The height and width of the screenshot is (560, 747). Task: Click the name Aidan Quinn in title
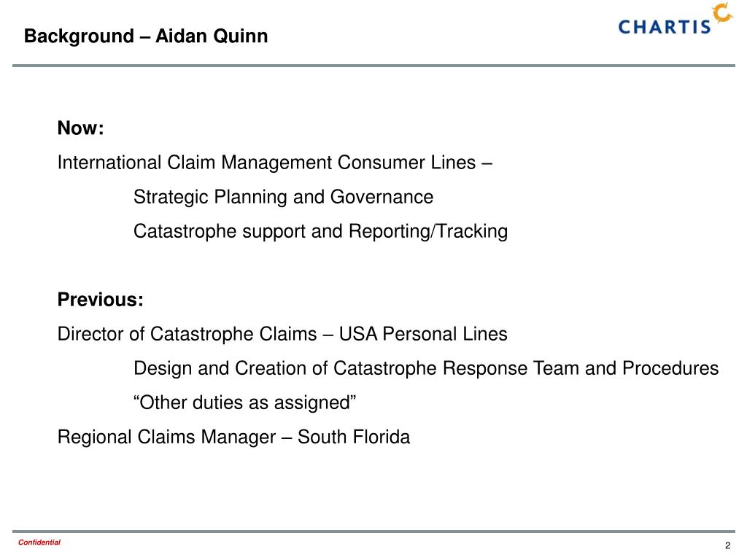(212, 36)
